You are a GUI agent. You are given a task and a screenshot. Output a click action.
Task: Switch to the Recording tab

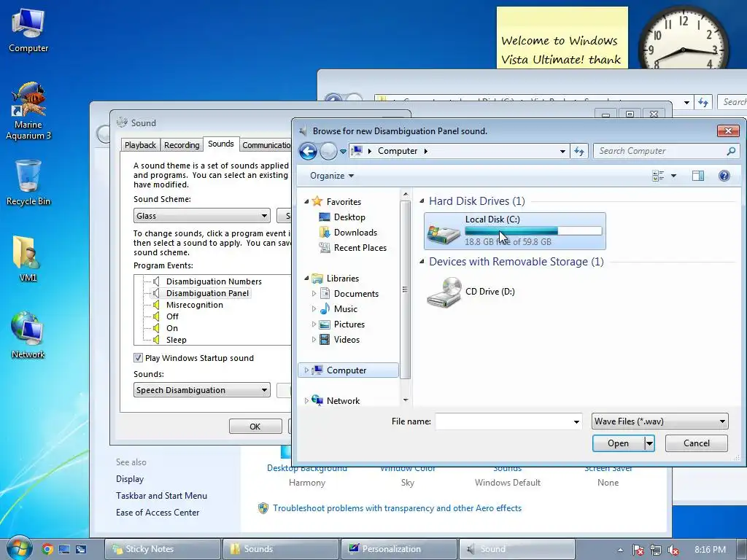pyautogui.click(x=182, y=145)
